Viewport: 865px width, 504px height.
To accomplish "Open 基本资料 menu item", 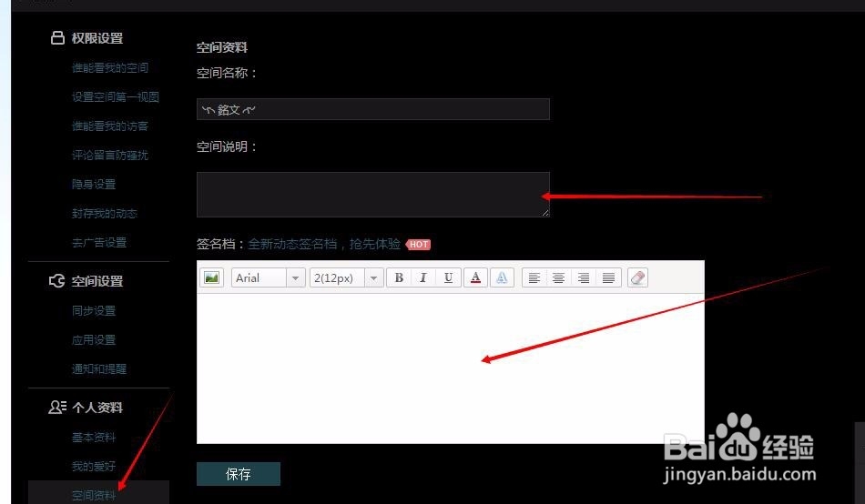I will coord(94,438).
